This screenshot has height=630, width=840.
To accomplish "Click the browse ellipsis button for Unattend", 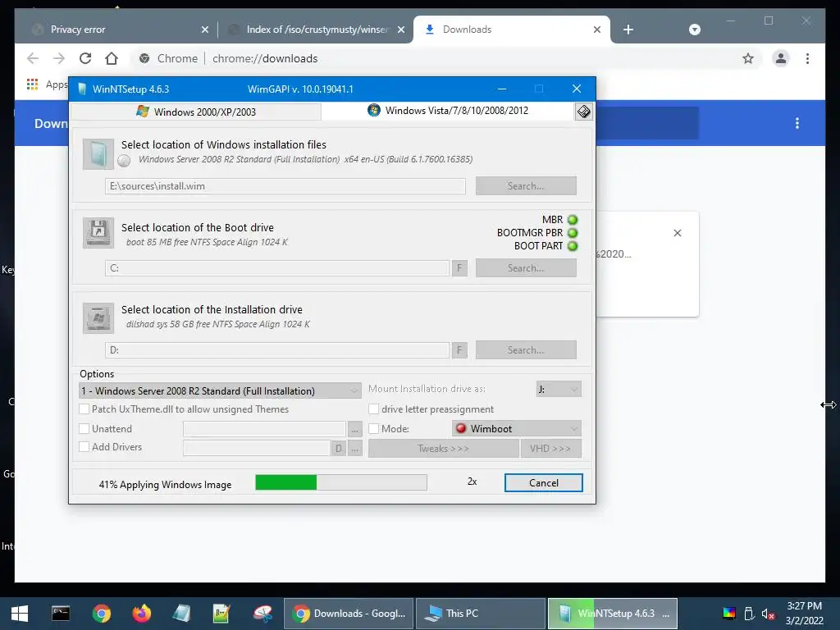I will (x=354, y=429).
